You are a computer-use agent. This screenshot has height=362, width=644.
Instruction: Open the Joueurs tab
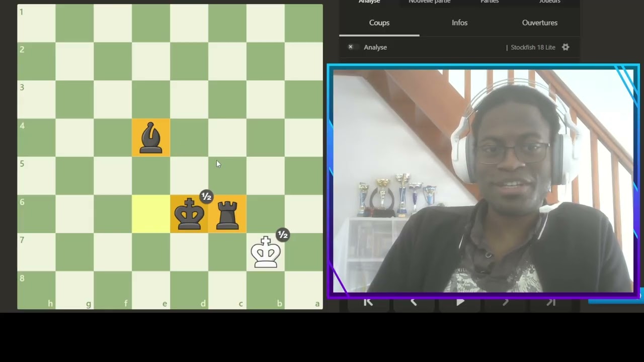[549, 2]
